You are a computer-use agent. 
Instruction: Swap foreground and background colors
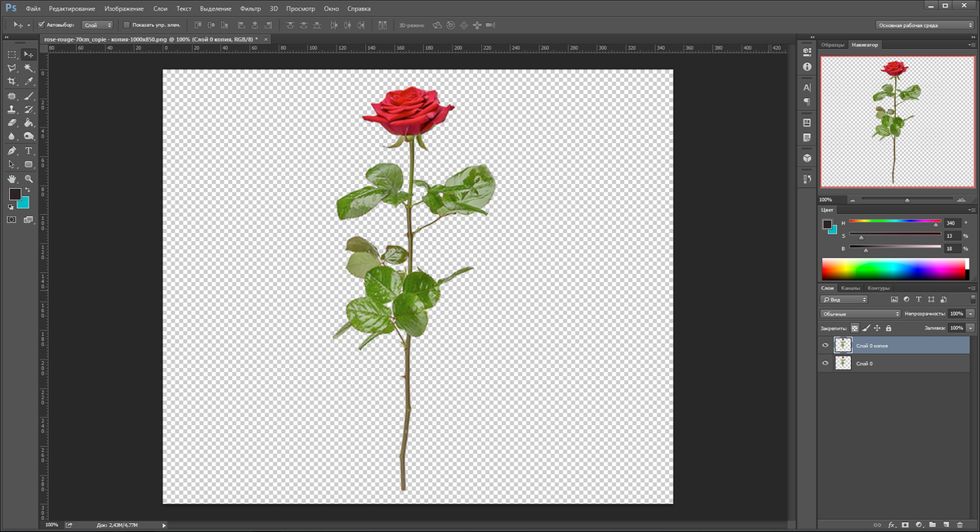tap(28, 190)
